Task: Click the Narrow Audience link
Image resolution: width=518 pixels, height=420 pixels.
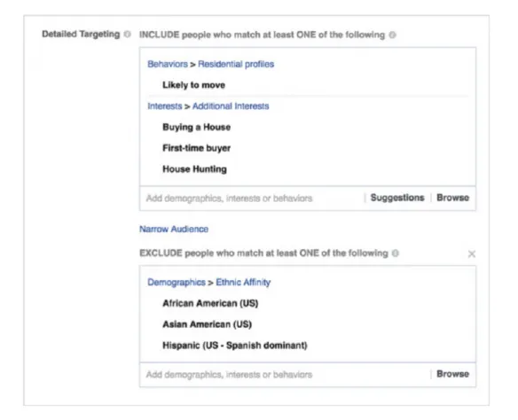Action: coord(174,229)
